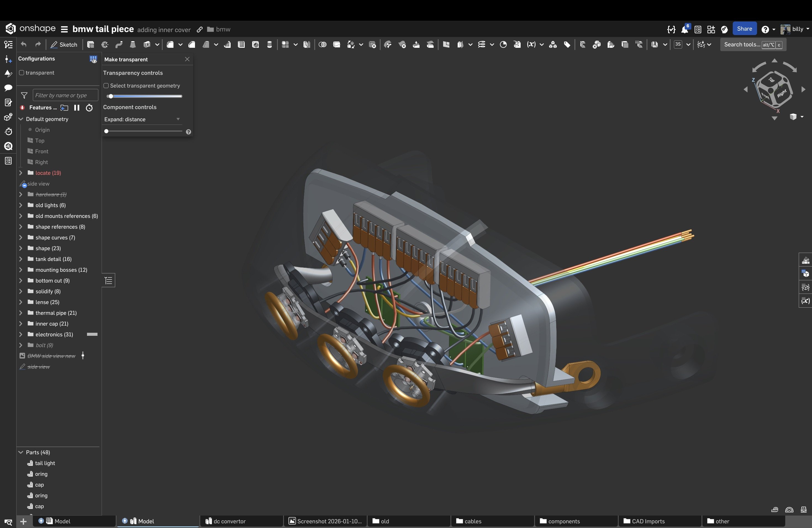Image resolution: width=812 pixels, height=528 pixels.
Task: Click the Undo arrow
Action: tap(23, 45)
